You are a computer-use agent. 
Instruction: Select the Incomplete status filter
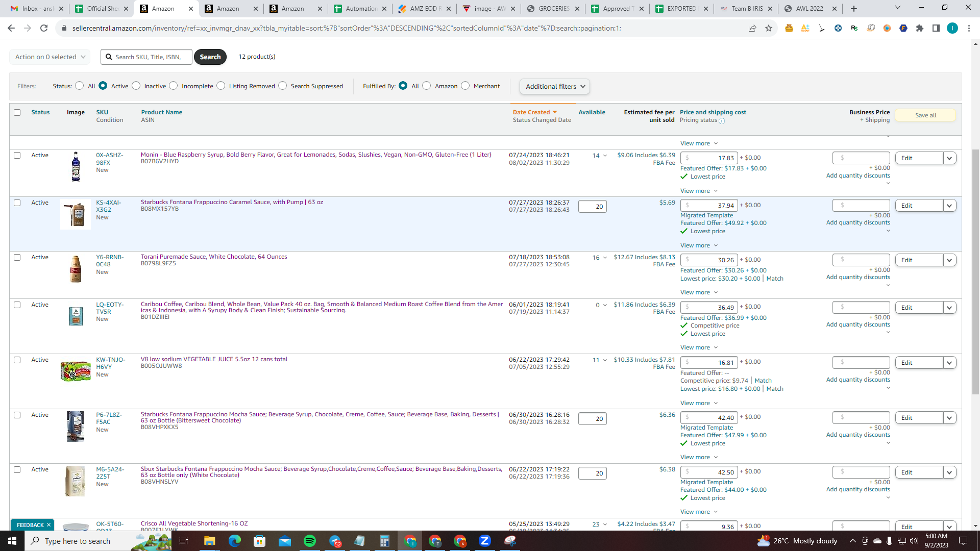[174, 86]
